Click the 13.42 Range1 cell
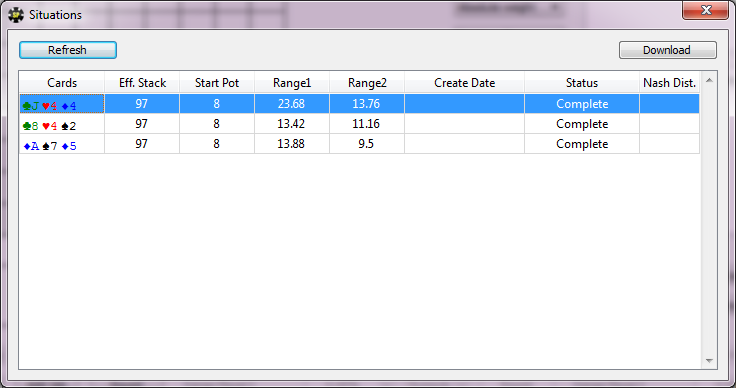736x388 pixels. pyautogui.click(x=291, y=124)
